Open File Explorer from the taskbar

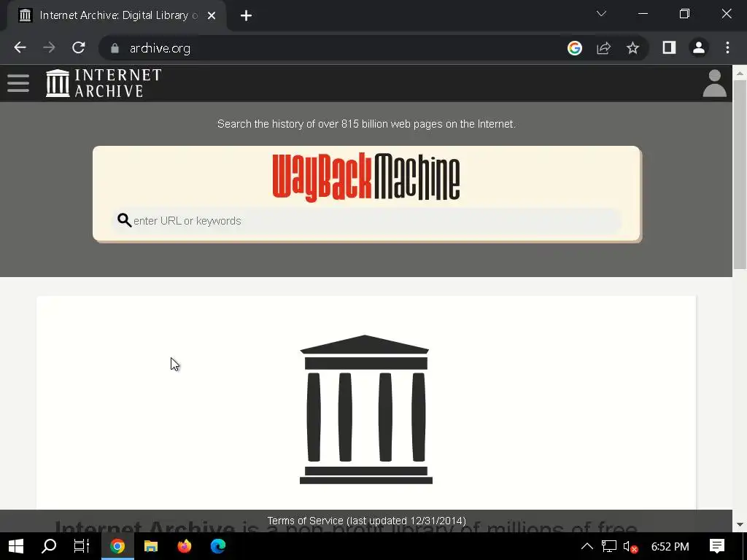click(x=151, y=546)
